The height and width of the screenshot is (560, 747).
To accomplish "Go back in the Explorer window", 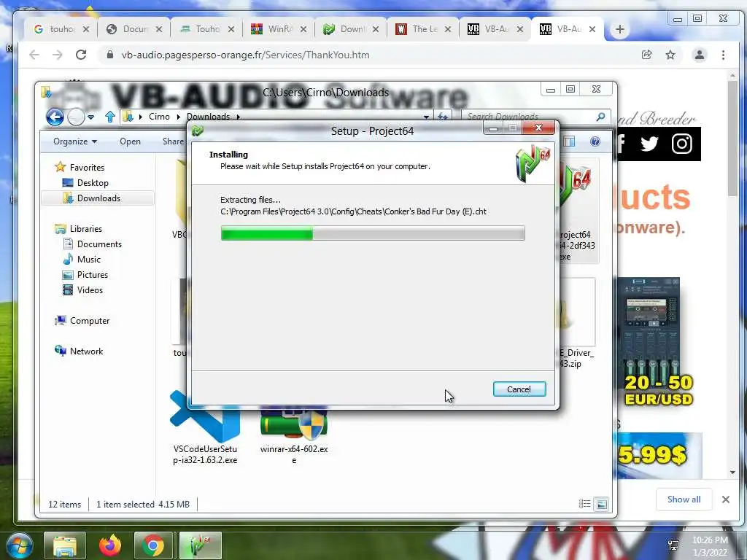I will point(55,117).
